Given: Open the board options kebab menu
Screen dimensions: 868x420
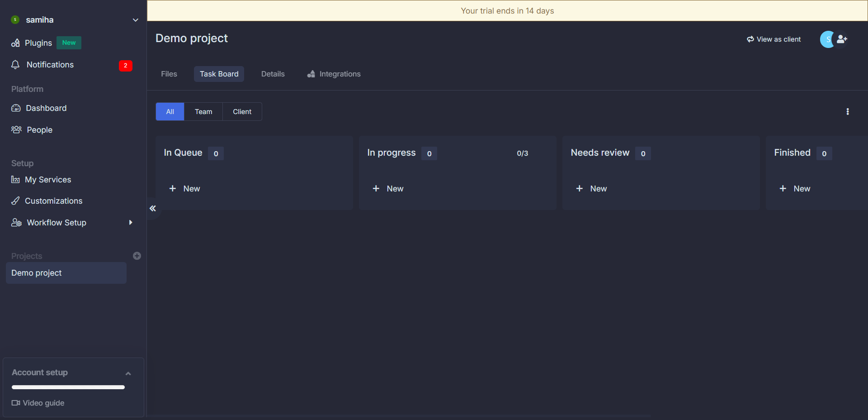Looking at the screenshot, I should tap(848, 111).
